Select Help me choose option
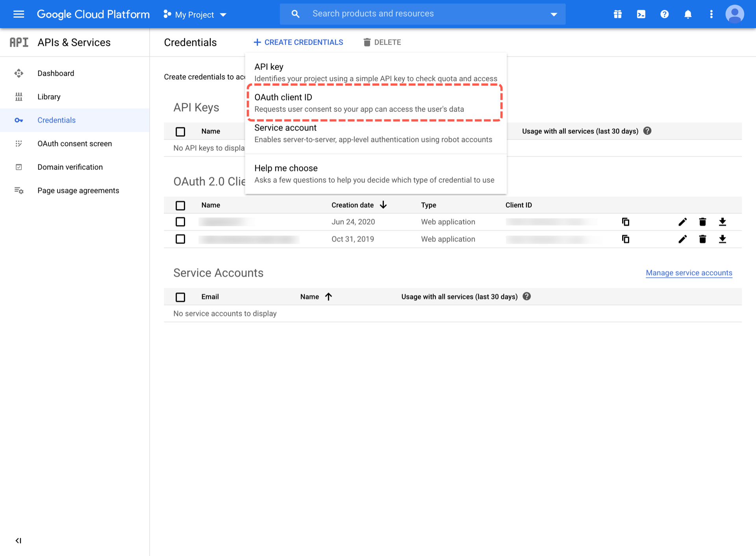This screenshot has height=556, width=756. (x=376, y=174)
